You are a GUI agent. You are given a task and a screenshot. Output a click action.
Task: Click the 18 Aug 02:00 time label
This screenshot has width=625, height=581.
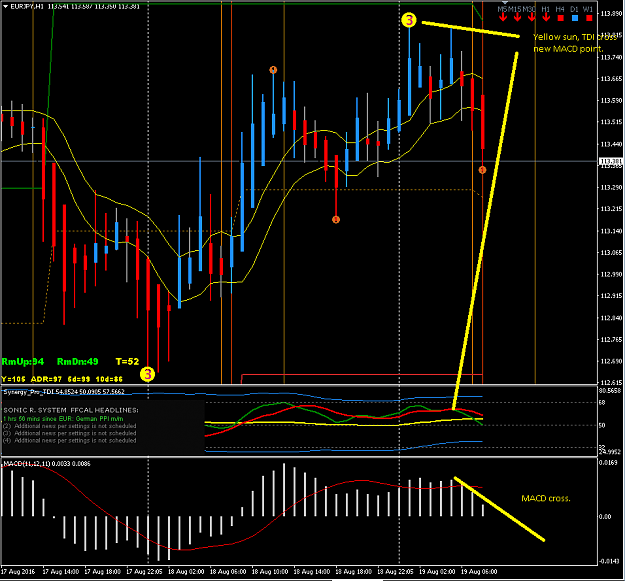(186, 572)
